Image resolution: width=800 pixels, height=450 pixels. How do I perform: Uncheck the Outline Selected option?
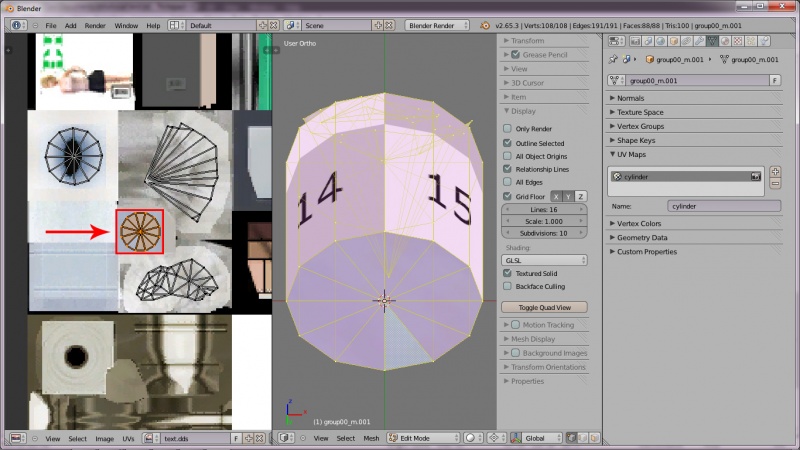[508, 143]
